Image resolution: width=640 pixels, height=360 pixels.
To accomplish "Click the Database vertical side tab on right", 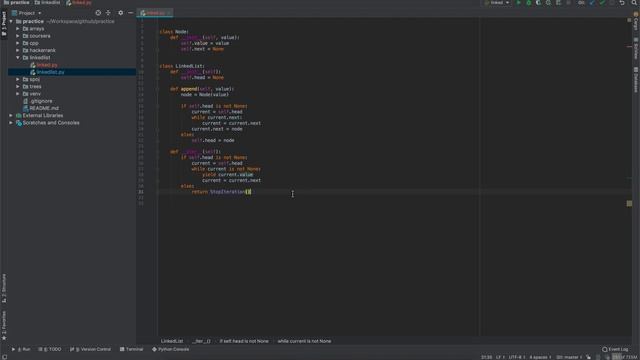I will (x=636, y=80).
